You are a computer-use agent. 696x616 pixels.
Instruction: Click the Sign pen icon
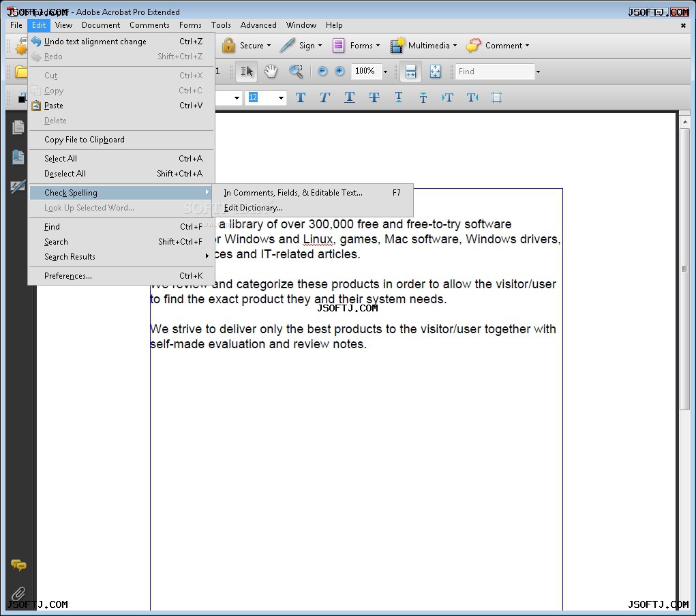[x=287, y=45]
